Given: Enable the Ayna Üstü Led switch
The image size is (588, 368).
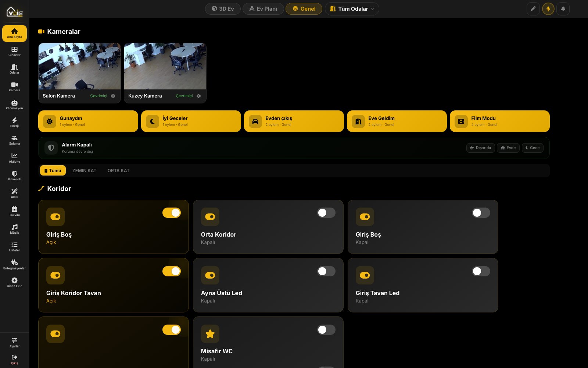Looking at the screenshot, I should (x=326, y=271).
